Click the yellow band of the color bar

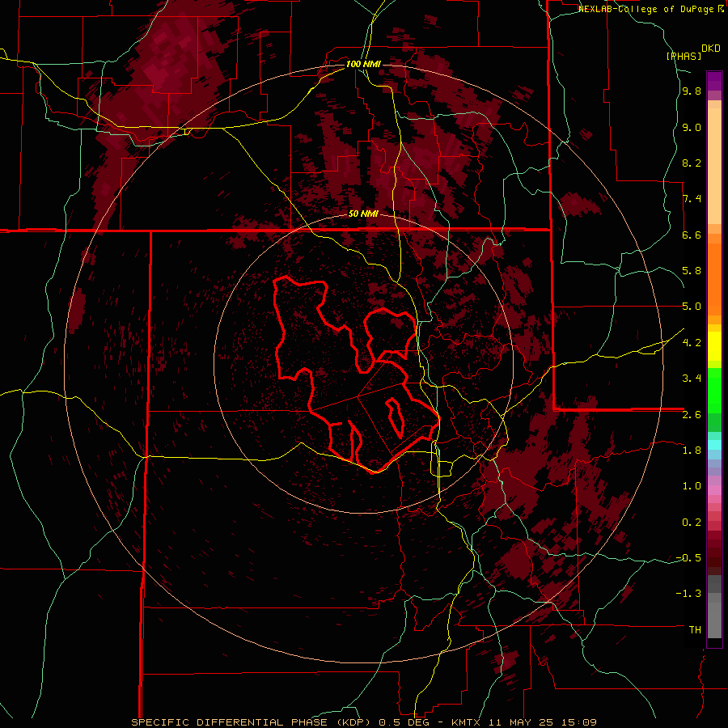pos(714,346)
